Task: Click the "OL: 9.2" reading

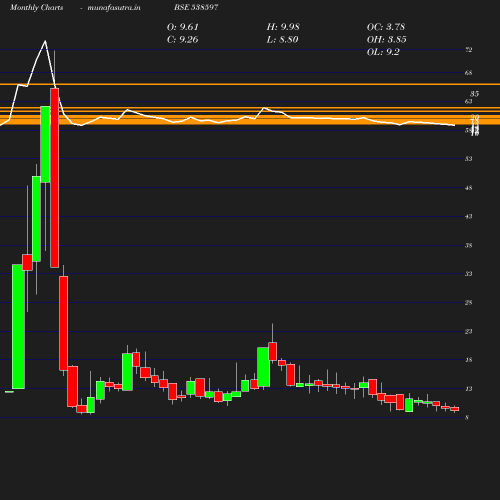Action: (383, 52)
